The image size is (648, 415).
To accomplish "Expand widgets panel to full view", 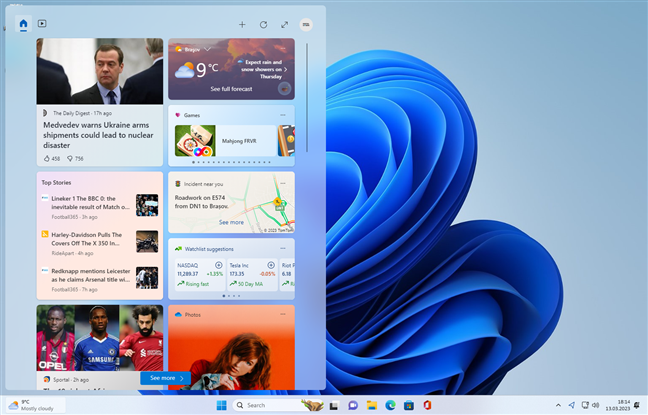I will click(285, 25).
